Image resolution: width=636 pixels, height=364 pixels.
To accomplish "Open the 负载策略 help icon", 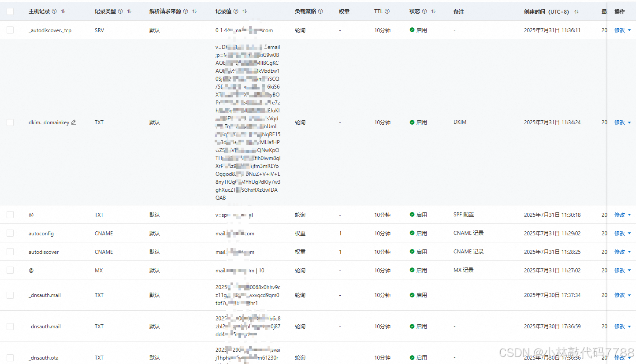I will click(320, 11).
